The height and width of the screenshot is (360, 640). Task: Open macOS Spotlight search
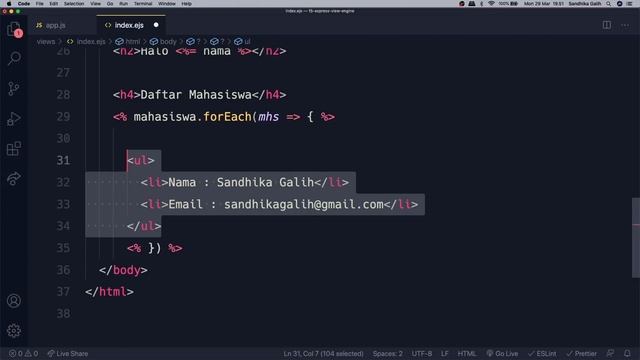(x=609, y=4)
